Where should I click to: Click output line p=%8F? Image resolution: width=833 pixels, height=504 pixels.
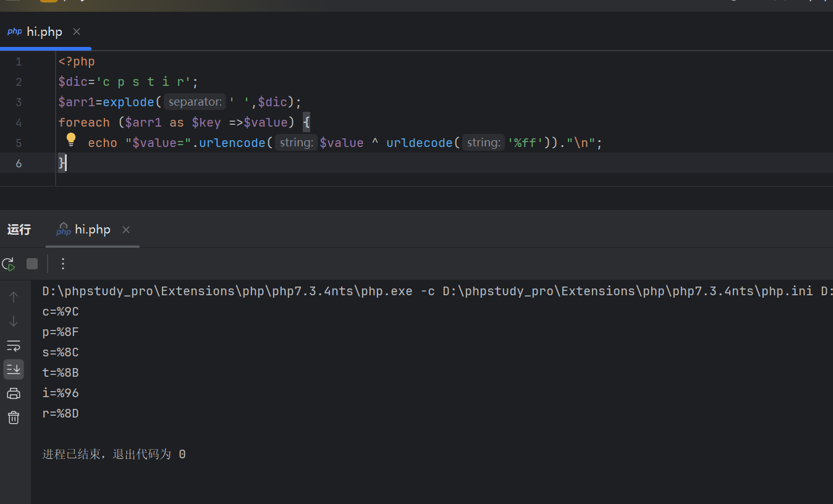[61, 332]
